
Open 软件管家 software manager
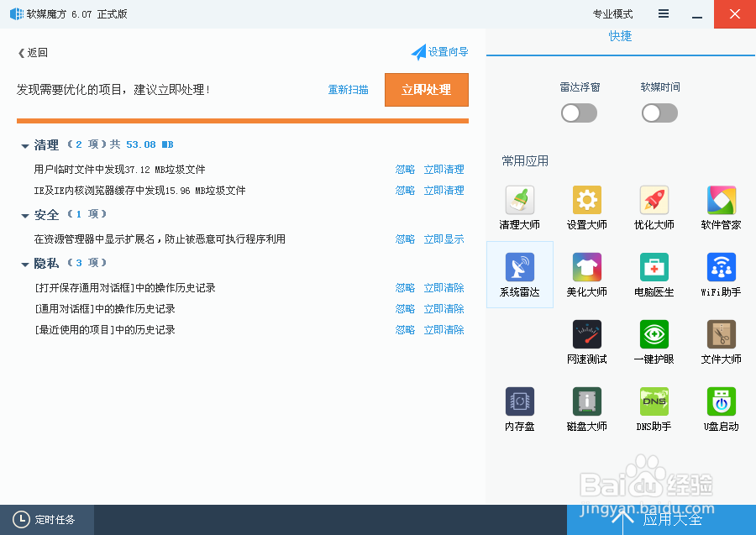pyautogui.click(x=722, y=200)
